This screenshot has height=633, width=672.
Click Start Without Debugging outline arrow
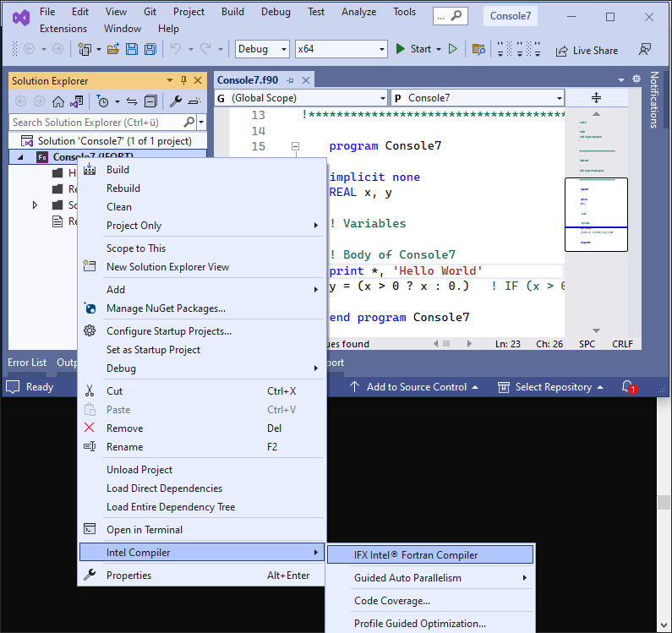(453, 49)
